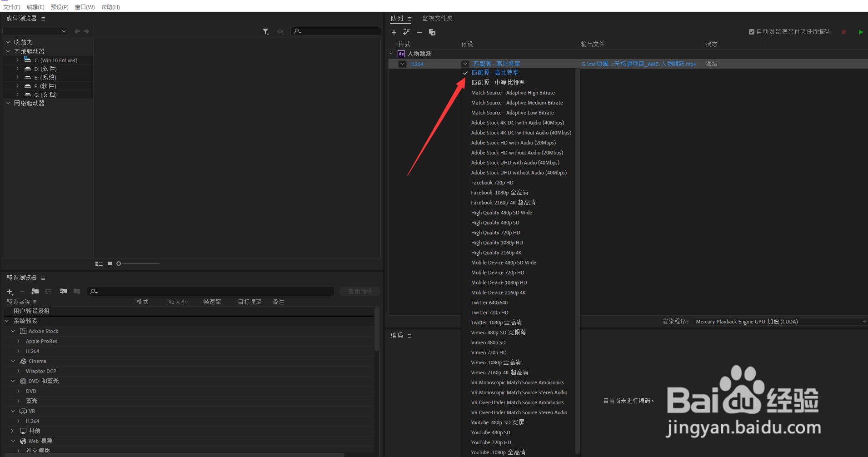The image size is (868, 457).
Task: Open recent directories dropdown in Media Browser
Action: [35, 31]
